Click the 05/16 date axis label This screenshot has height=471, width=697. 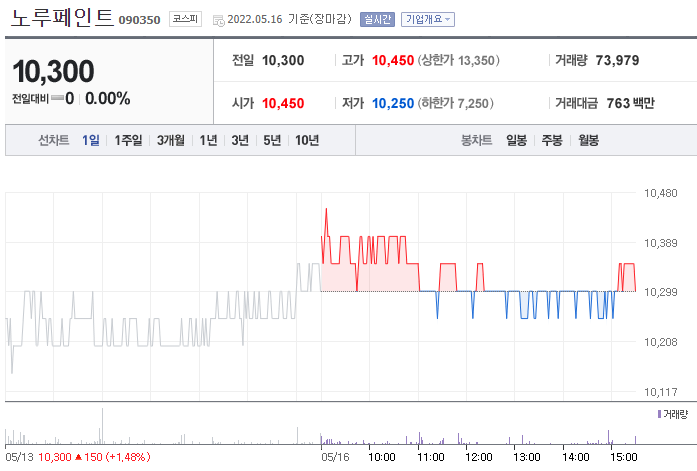tap(335, 457)
